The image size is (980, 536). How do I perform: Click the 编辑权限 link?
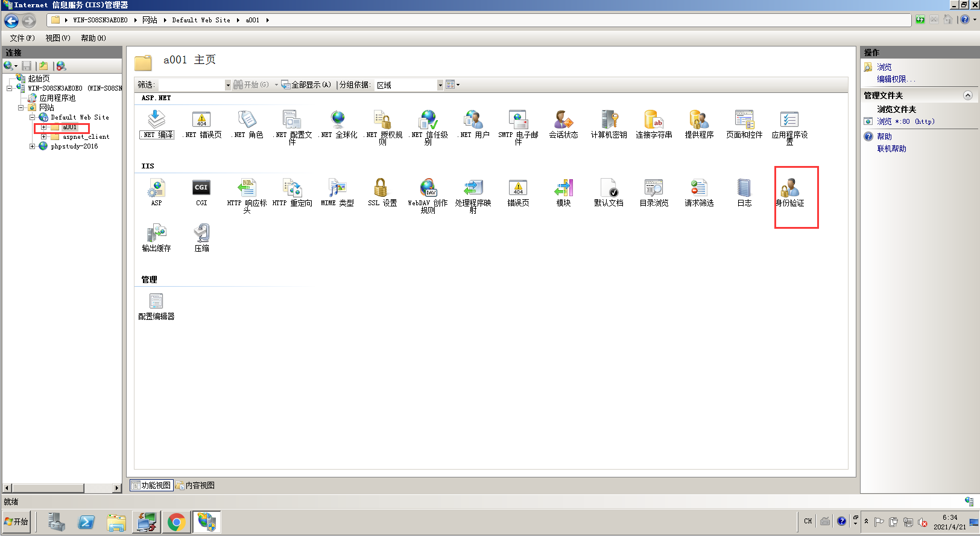[896, 79]
